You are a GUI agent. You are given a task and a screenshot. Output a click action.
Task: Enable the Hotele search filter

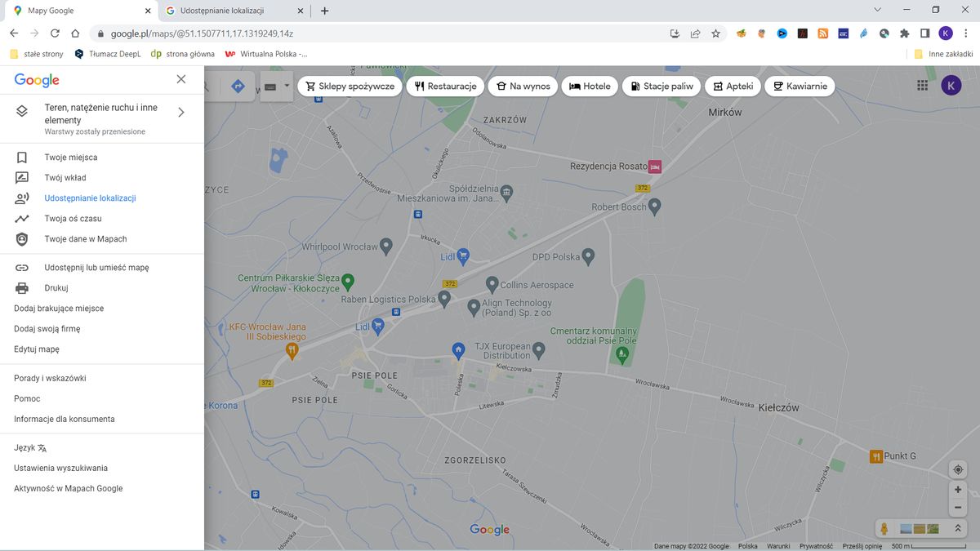point(590,85)
